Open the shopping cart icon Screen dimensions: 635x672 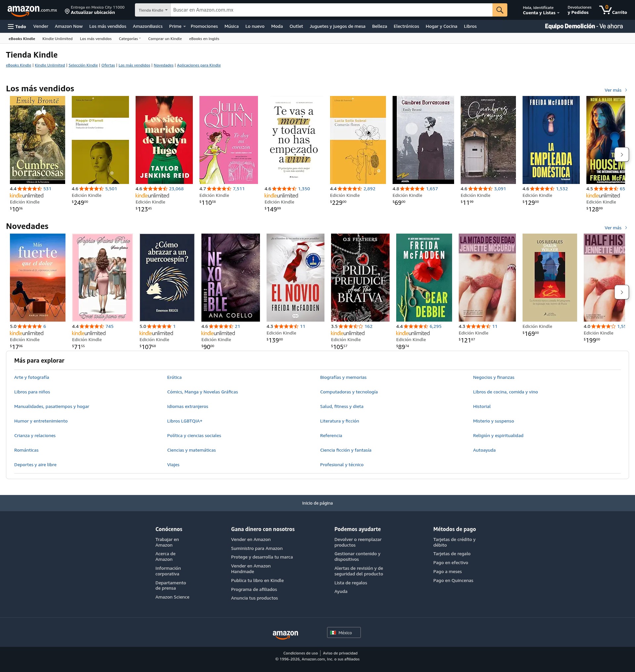(x=613, y=10)
